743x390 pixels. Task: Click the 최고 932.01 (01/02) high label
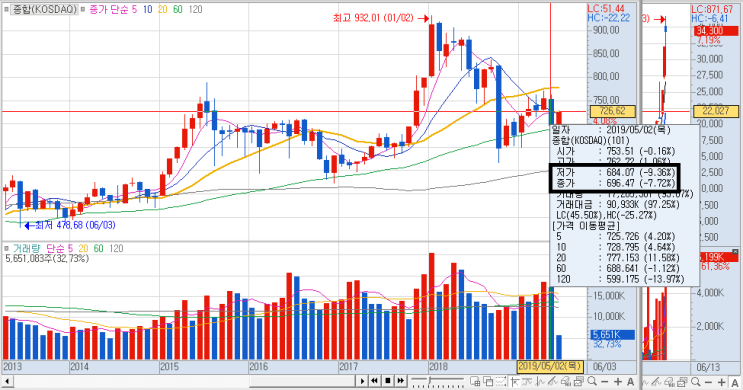(x=373, y=18)
